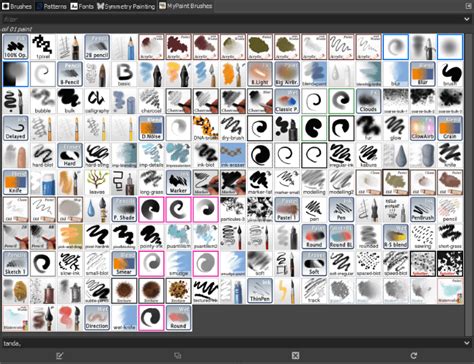Select the sewing brush
This screenshot has width=474, height=364.
423,237
